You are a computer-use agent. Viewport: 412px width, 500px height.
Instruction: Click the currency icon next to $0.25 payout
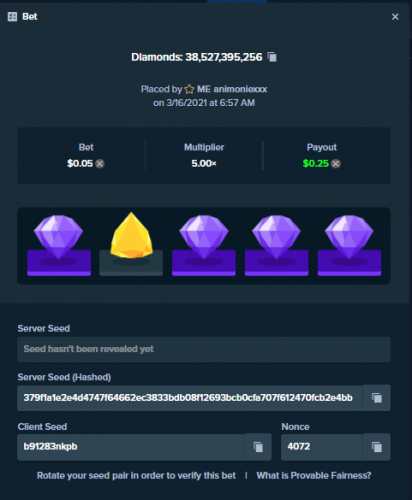336,164
